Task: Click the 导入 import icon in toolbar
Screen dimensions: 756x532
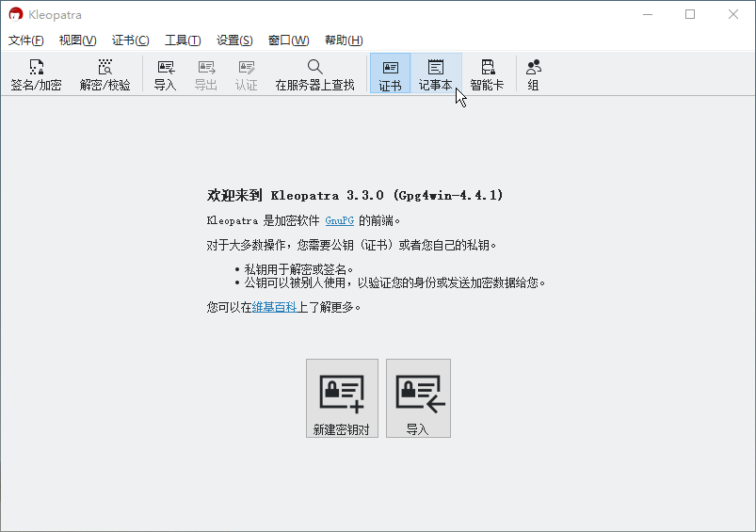Action: [166, 74]
